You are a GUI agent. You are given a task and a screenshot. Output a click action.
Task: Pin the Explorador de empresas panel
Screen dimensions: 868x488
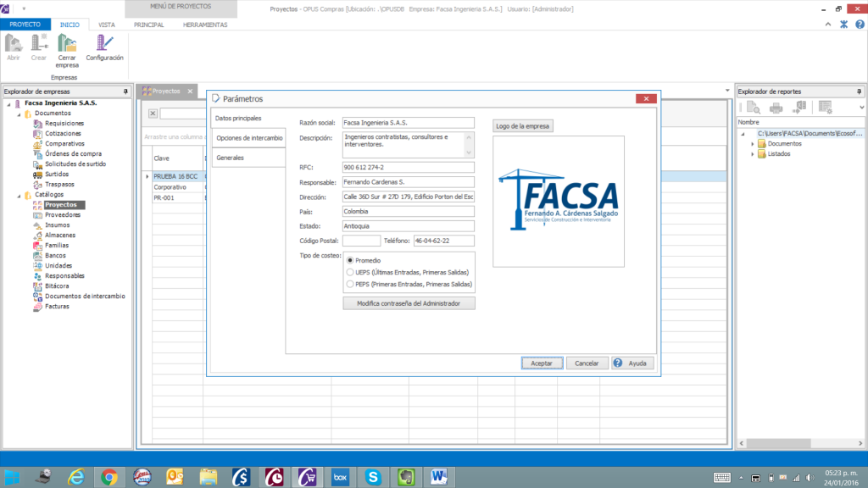[x=125, y=91]
